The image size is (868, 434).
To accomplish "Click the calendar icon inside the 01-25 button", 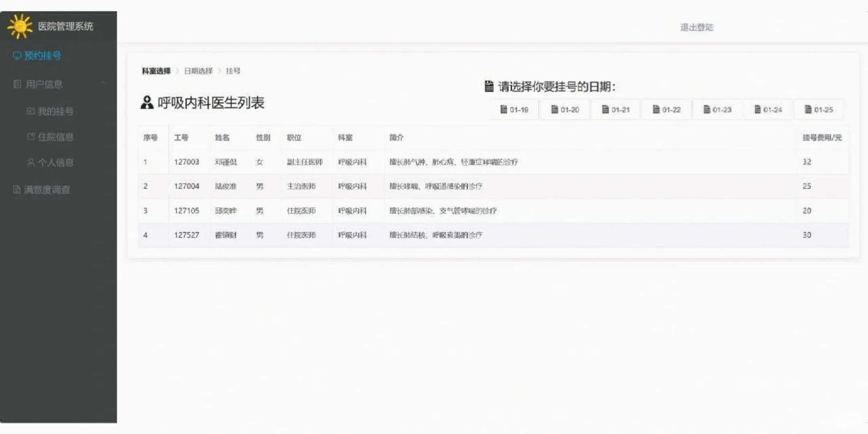I will pyautogui.click(x=808, y=109).
